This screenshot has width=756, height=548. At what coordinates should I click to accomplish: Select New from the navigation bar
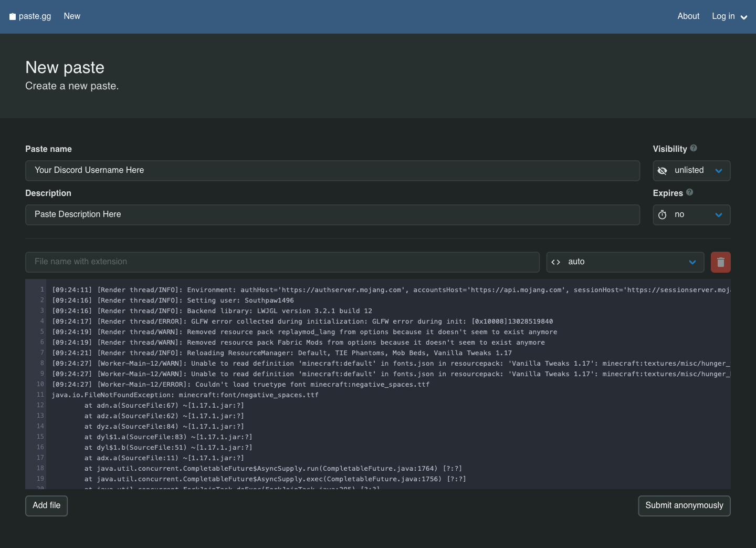(x=72, y=16)
